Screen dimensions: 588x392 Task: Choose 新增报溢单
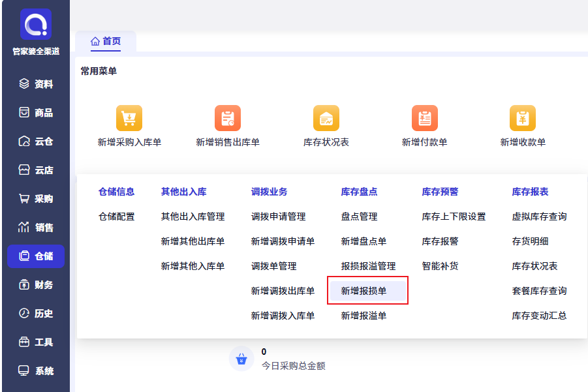click(x=364, y=316)
